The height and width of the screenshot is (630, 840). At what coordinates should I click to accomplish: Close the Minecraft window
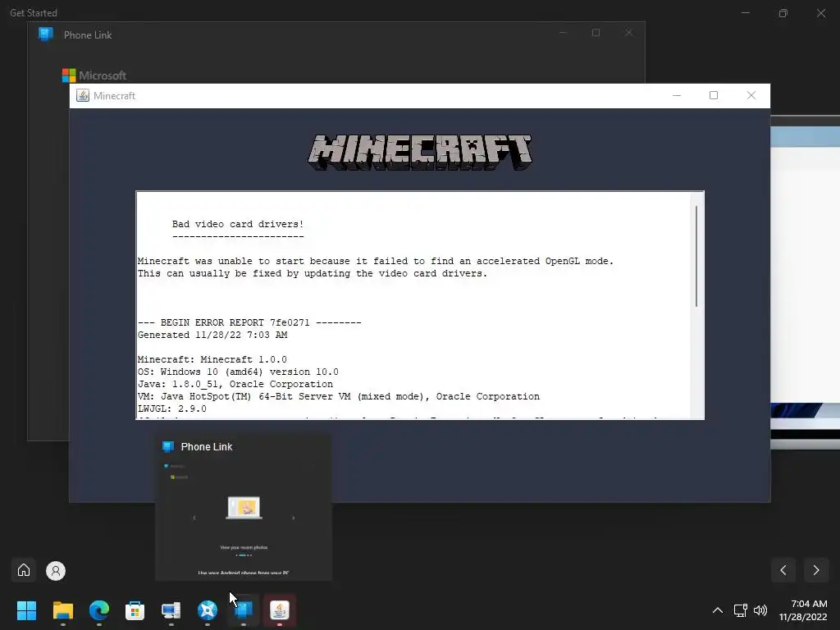[751, 95]
